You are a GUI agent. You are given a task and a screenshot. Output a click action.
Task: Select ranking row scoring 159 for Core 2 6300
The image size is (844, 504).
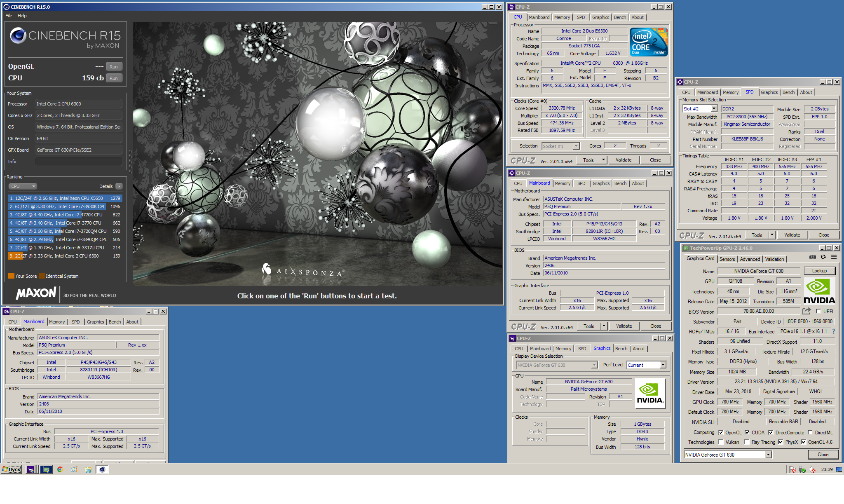pos(65,256)
